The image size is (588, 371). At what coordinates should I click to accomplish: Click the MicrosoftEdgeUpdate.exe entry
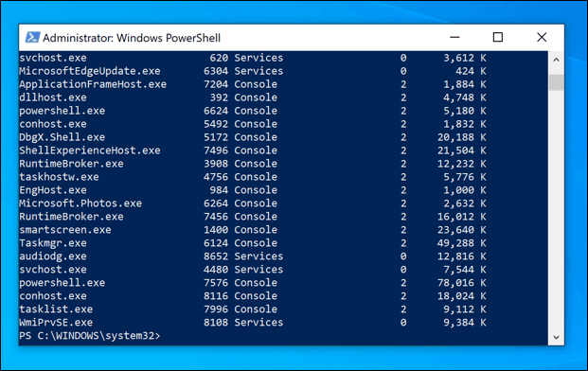click(90, 71)
